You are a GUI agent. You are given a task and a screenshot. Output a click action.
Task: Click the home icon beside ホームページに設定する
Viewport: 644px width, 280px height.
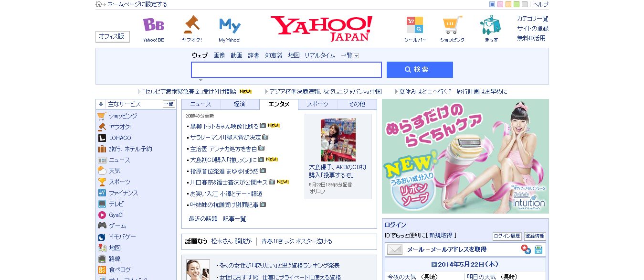coord(99,4)
